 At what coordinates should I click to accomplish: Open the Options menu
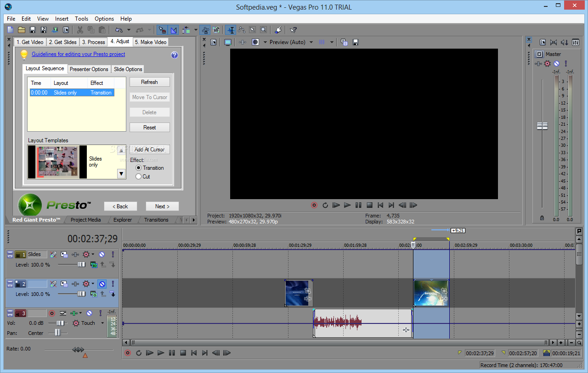[104, 19]
